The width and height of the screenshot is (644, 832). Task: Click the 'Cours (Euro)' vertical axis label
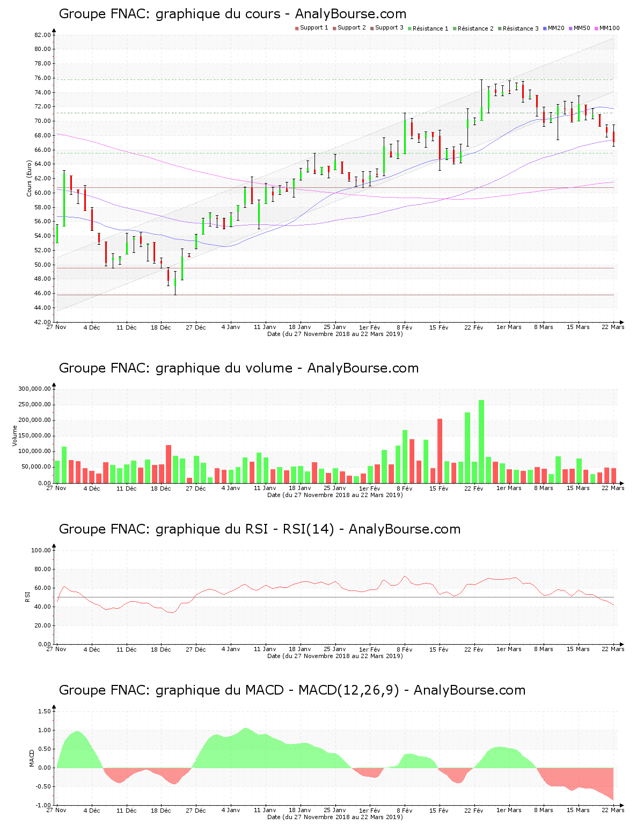pyautogui.click(x=30, y=178)
